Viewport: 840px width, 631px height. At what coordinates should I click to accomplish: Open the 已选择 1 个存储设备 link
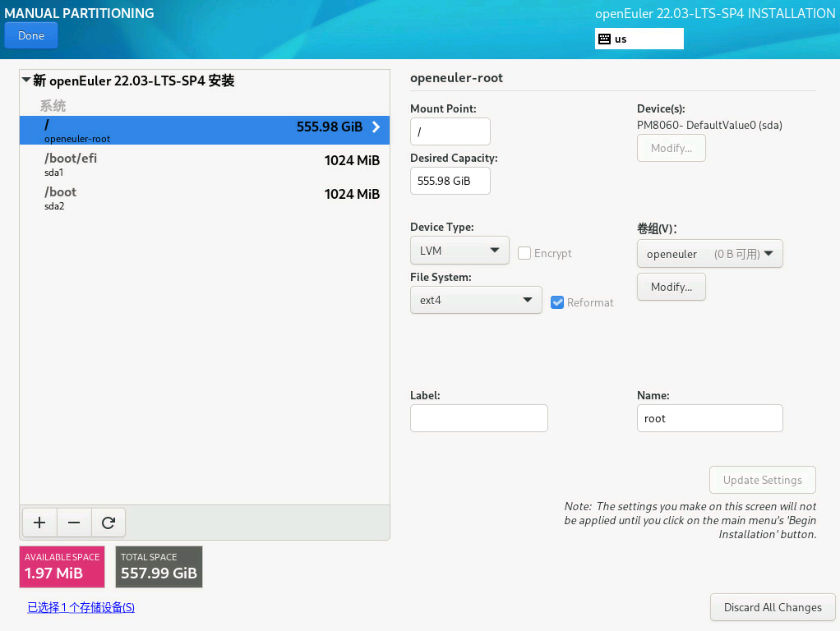tap(81, 607)
